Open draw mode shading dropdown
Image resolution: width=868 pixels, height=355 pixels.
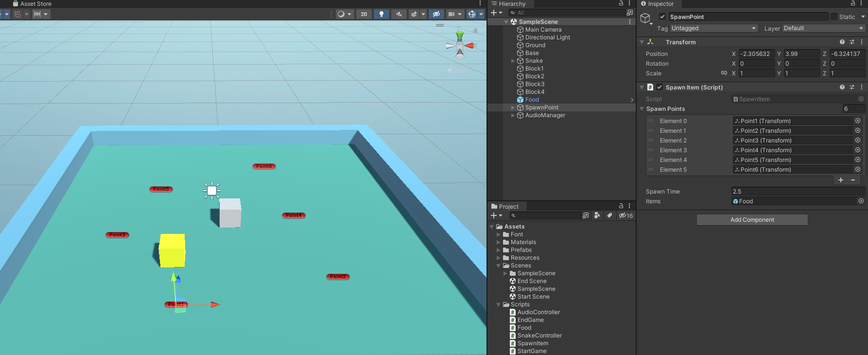(345, 14)
